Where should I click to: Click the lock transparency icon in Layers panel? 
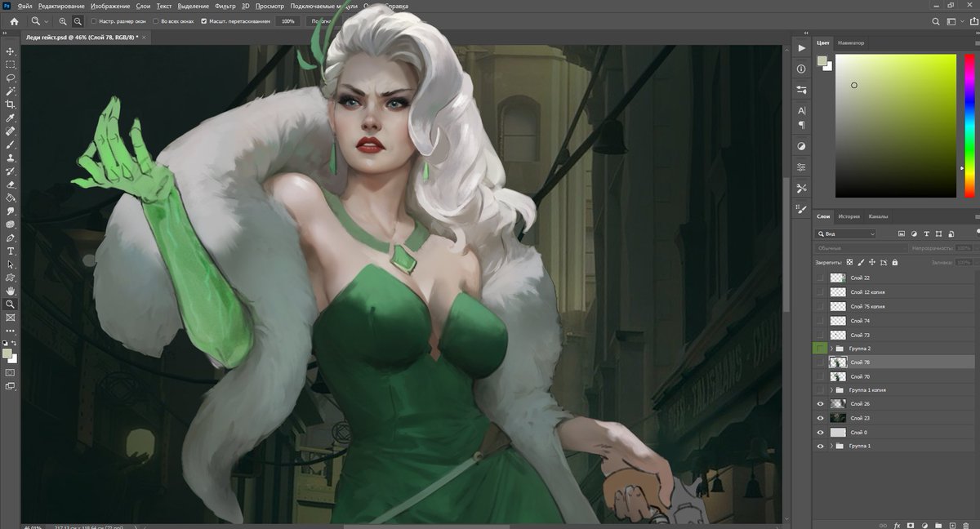(x=850, y=263)
